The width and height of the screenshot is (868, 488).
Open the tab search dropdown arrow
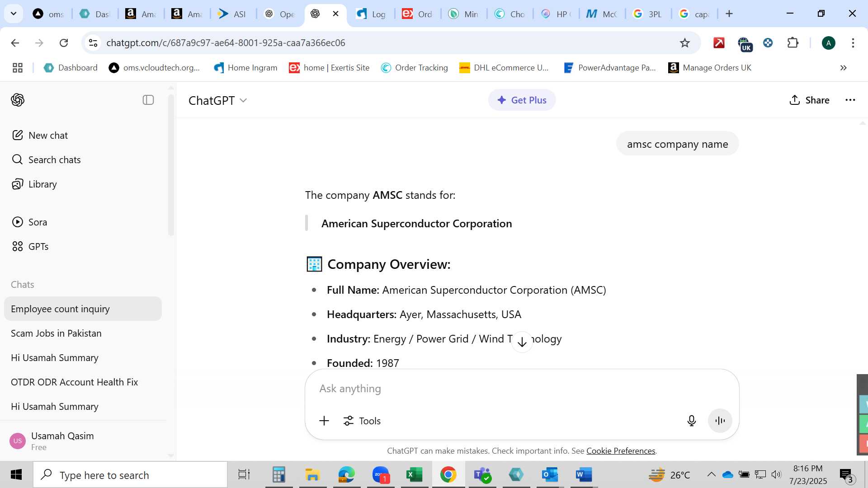tap(14, 14)
